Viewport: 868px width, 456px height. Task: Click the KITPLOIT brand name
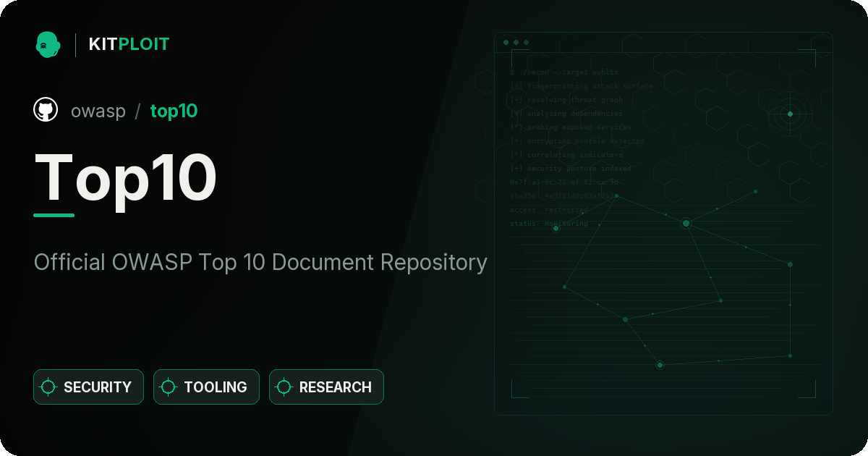[x=129, y=45]
